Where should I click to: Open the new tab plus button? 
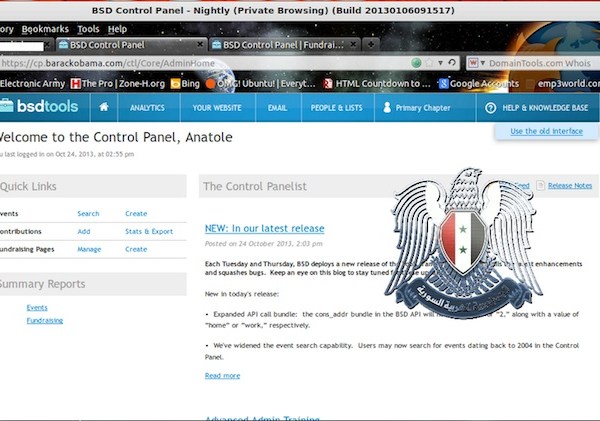click(x=372, y=45)
